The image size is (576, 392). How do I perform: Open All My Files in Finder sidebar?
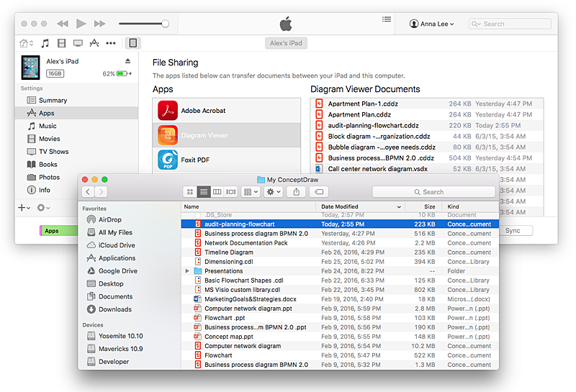[109, 232]
